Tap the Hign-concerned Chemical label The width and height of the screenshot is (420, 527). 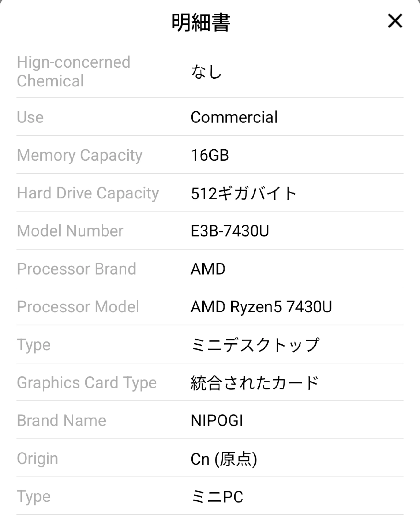tap(74, 72)
